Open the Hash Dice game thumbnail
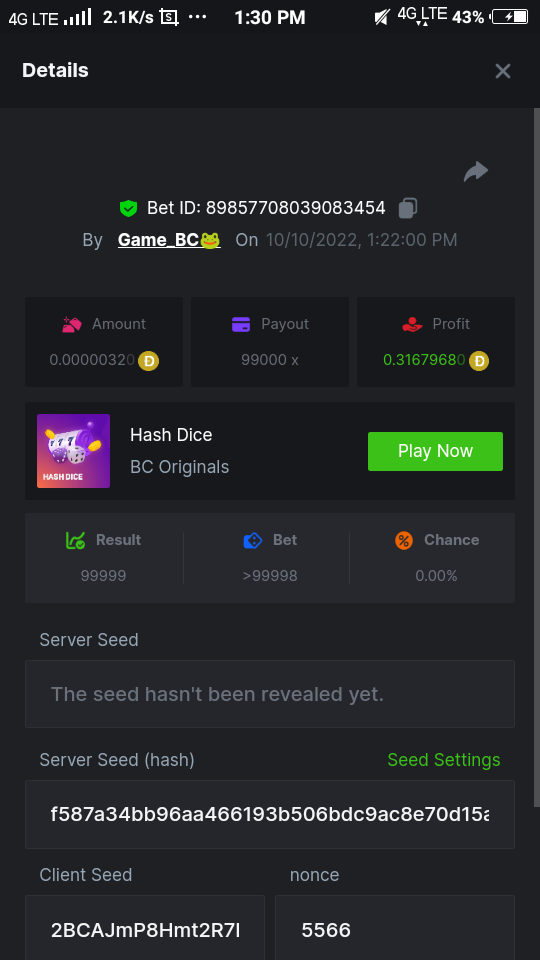The height and width of the screenshot is (960, 540). [x=73, y=451]
